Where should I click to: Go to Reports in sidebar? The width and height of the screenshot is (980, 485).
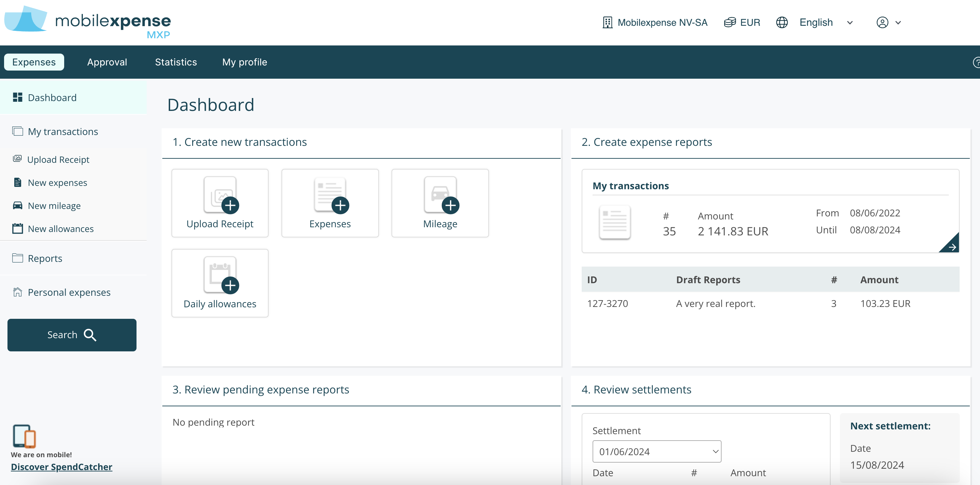click(x=45, y=258)
